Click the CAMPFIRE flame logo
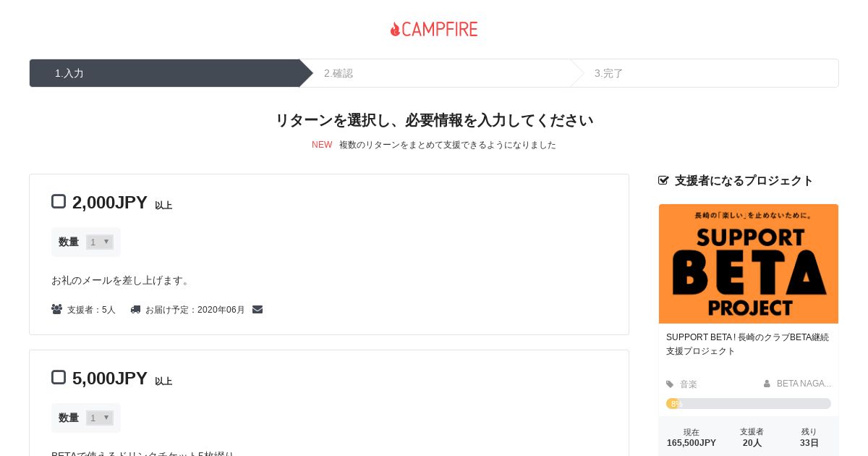Image resolution: width=868 pixels, height=456 pixels. point(434,29)
